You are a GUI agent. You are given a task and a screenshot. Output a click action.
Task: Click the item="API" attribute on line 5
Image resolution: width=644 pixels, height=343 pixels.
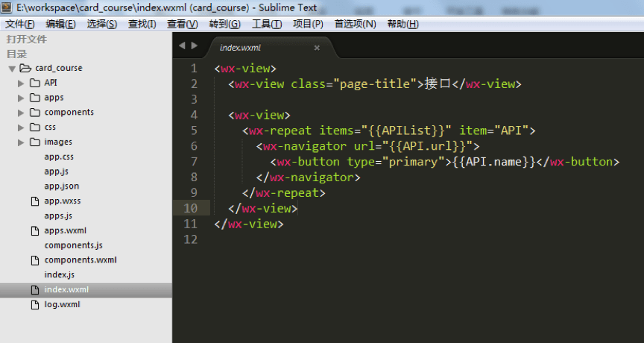click(x=493, y=131)
